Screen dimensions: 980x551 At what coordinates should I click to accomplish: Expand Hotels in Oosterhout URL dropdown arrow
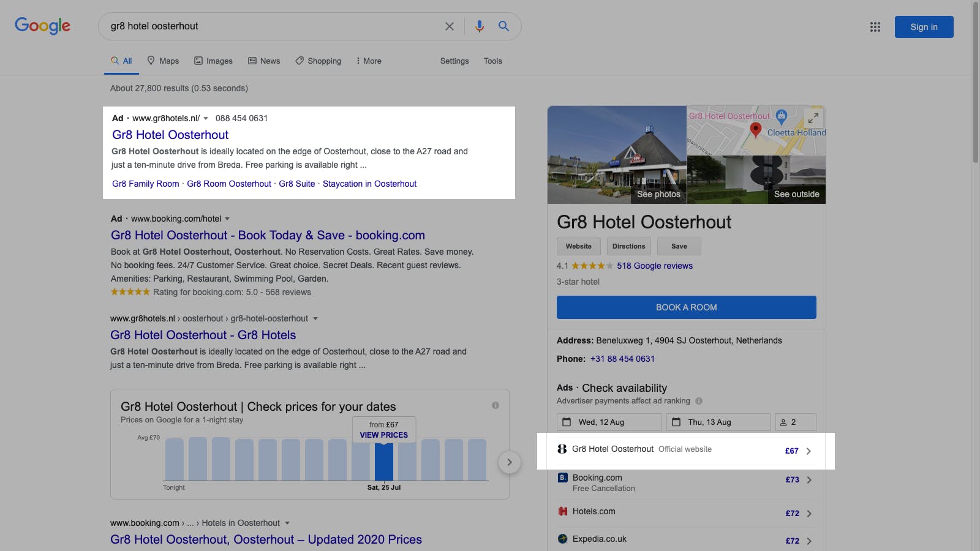pos(287,523)
